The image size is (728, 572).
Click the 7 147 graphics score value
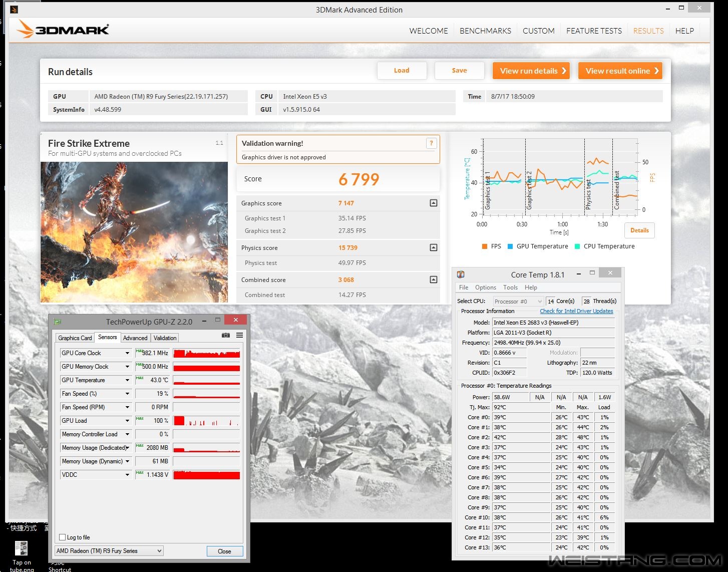[x=346, y=203]
